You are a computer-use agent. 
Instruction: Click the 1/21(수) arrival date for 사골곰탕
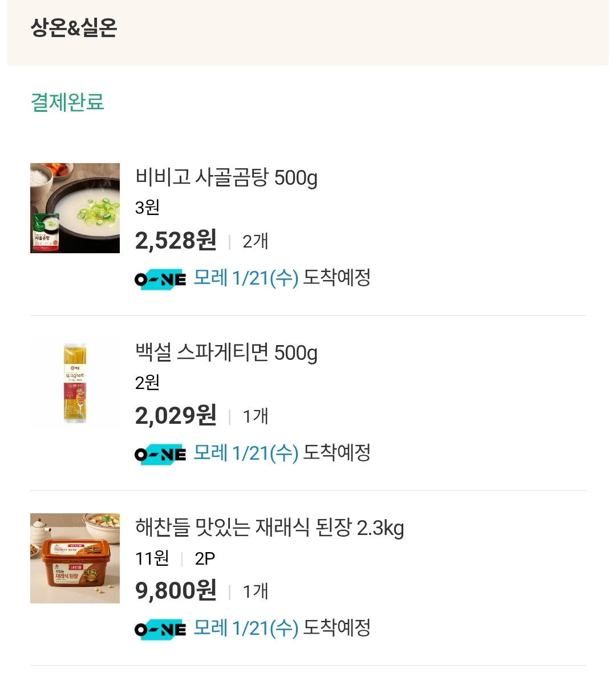[265, 278]
